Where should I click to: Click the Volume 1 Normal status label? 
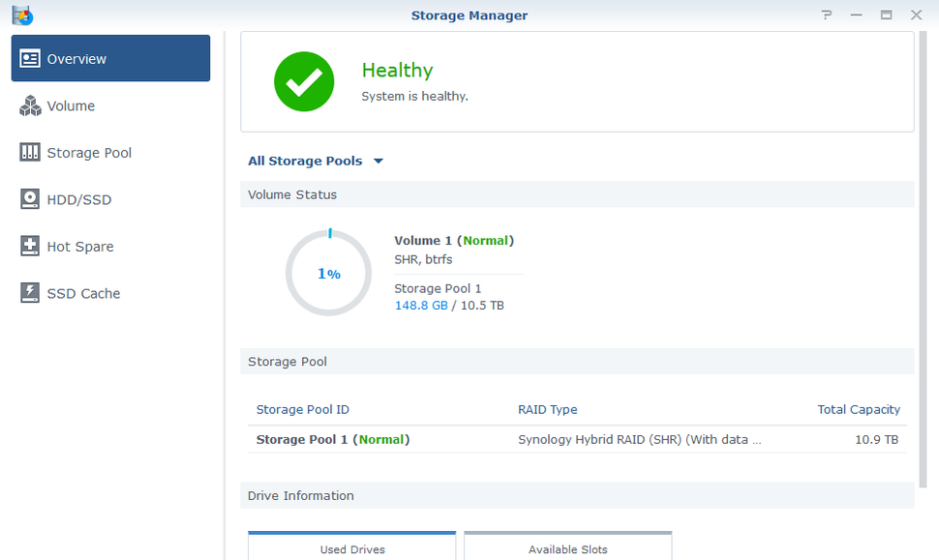tap(455, 240)
